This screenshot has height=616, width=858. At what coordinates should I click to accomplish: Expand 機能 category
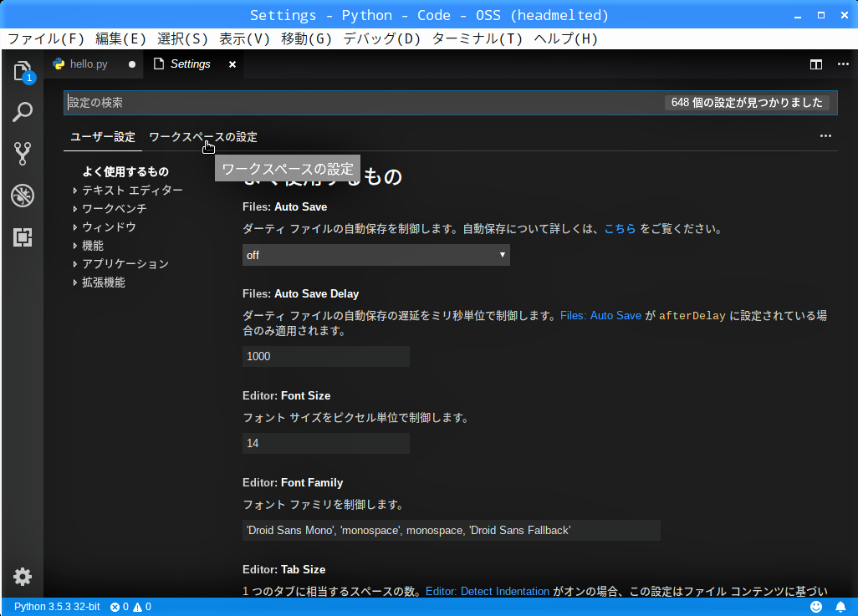click(92, 246)
